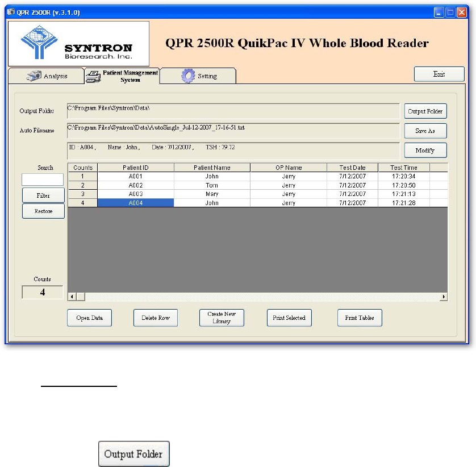This screenshot has width=476, height=467.
Task: Select row header number 3
Action: pyautogui.click(x=82, y=194)
